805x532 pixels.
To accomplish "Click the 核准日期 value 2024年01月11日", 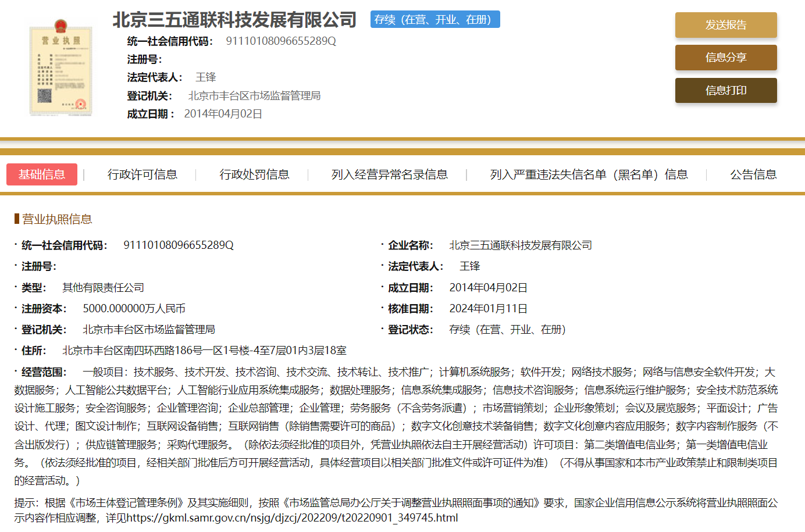I will [489, 309].
